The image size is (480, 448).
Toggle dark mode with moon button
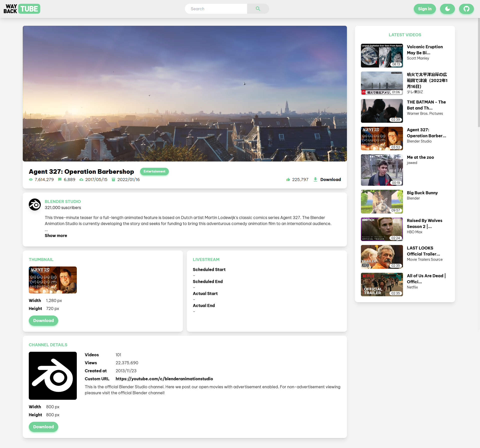tap(447, 9)
